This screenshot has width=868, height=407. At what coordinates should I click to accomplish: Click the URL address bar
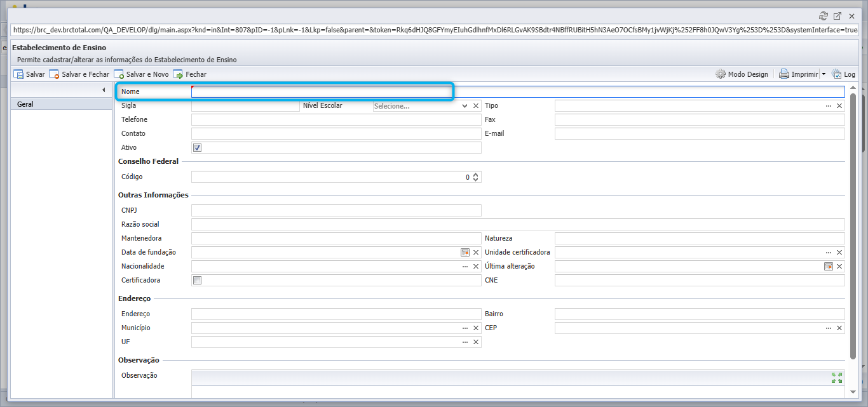pos(434,30)
